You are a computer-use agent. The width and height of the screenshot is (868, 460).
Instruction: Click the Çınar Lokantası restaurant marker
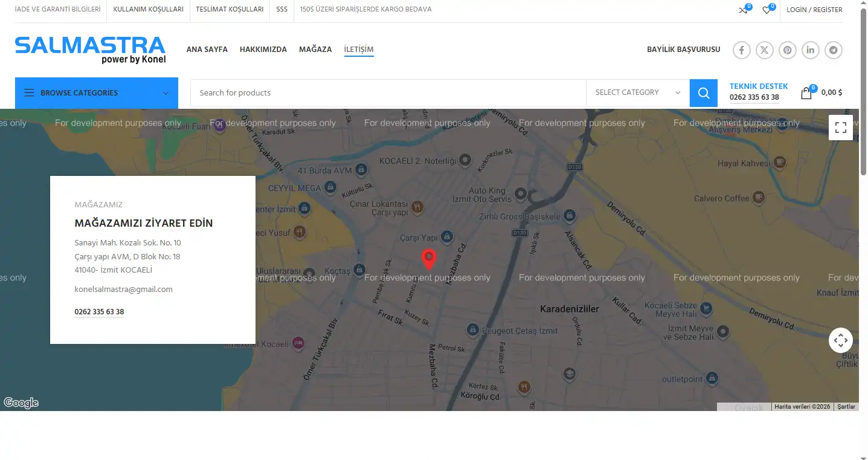pos(417,208)
